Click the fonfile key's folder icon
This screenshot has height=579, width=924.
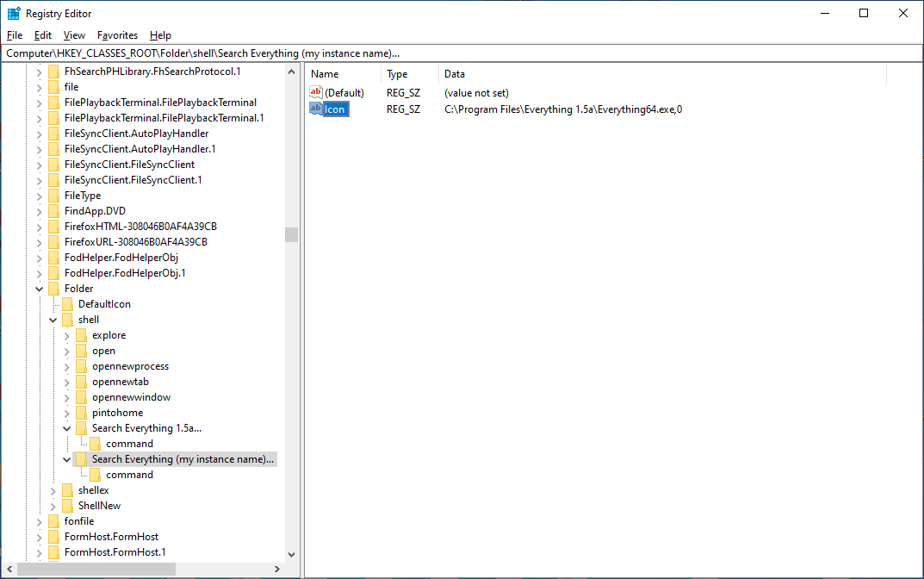(x=53, y=521)
